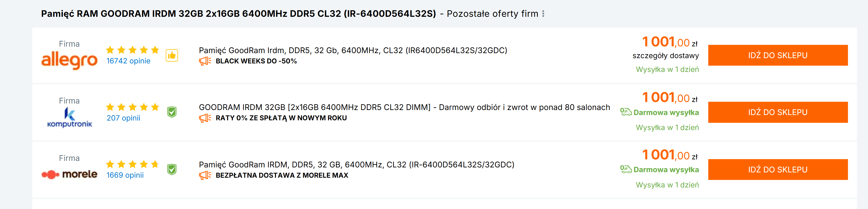Open the 207 opinii reviews for Komputronik
The height and width of the screenshot is (209, 868).
pos(123,118)
